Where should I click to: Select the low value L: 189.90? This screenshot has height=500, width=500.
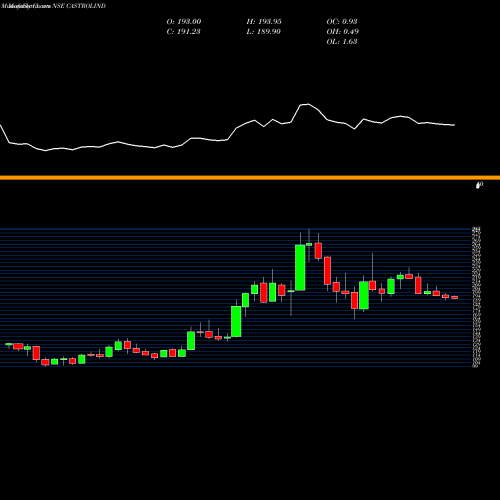(263, 31)
